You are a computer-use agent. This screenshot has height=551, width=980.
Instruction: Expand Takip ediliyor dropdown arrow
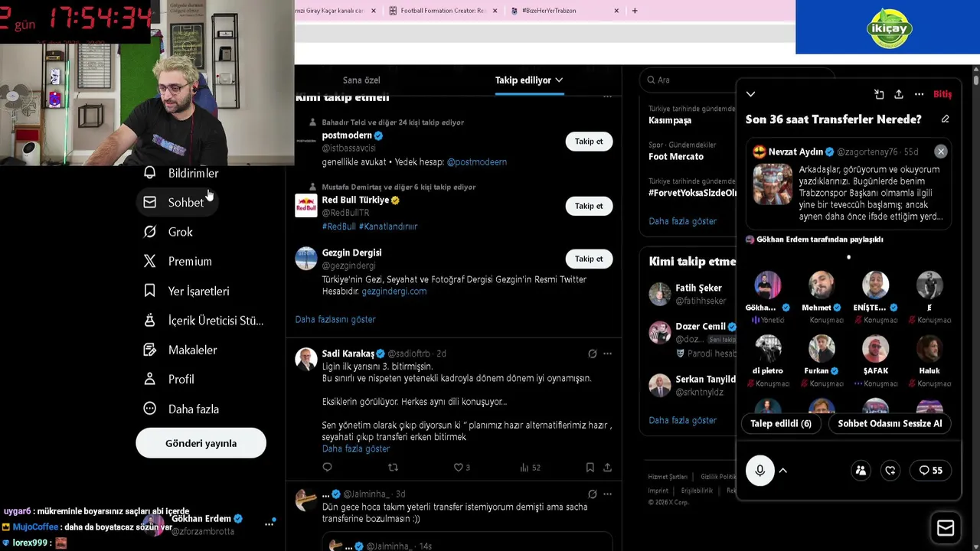[x=559, y=80]
